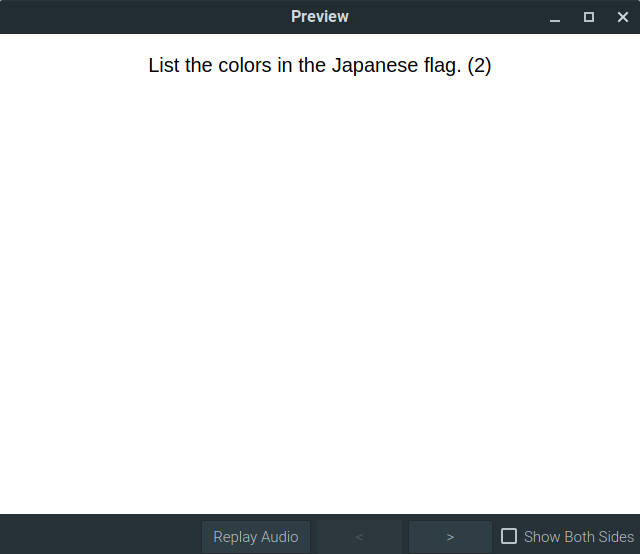Click the "(2)" at end of question
This screenshot has width=640, height=554.
[x=479, y=66]
